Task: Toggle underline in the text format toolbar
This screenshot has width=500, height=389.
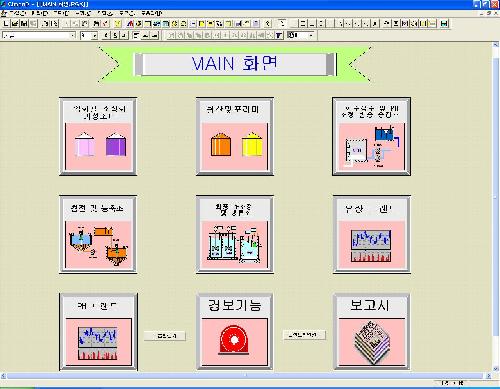Action: [x=124, y=35]
